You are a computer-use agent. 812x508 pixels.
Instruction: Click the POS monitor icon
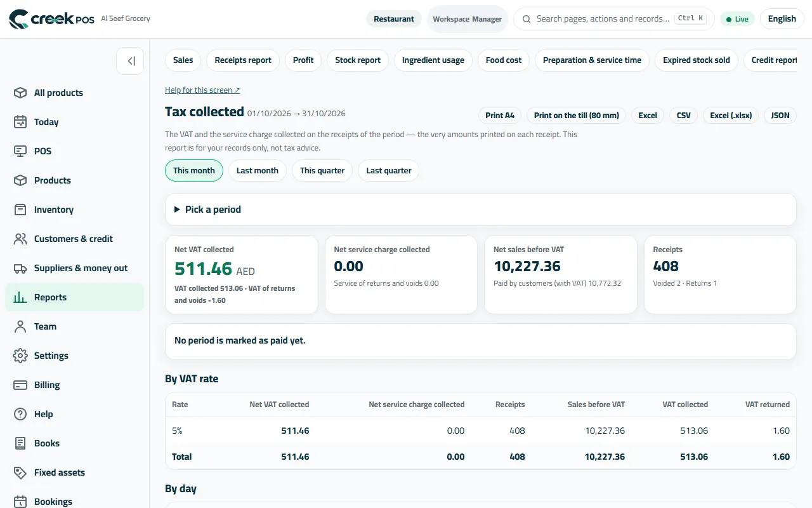[20, 151]
